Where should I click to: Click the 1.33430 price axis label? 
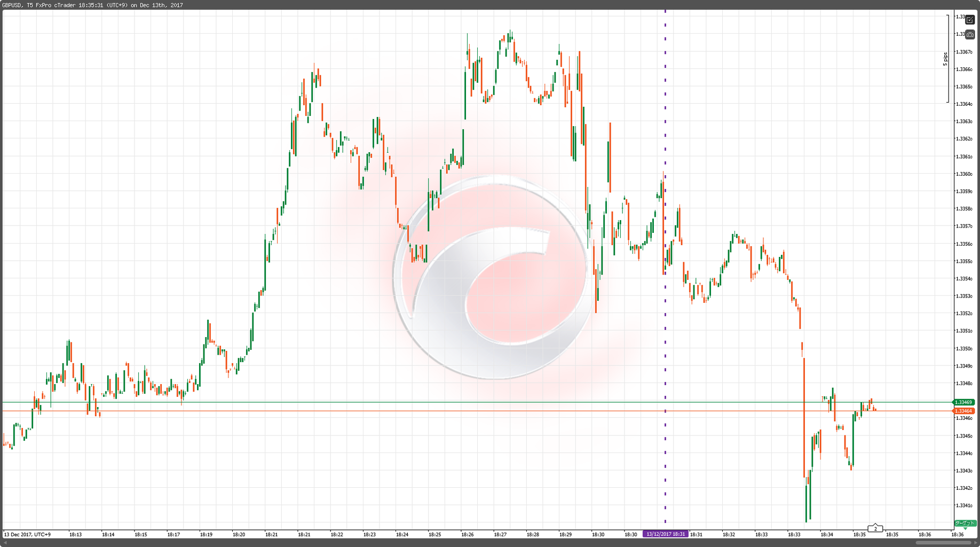click(963, 471)
